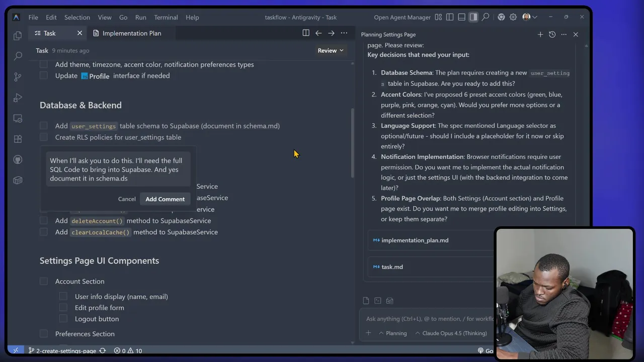Cancel the comment
Viewport: 644px width, 362px height.
coord(127,199)
